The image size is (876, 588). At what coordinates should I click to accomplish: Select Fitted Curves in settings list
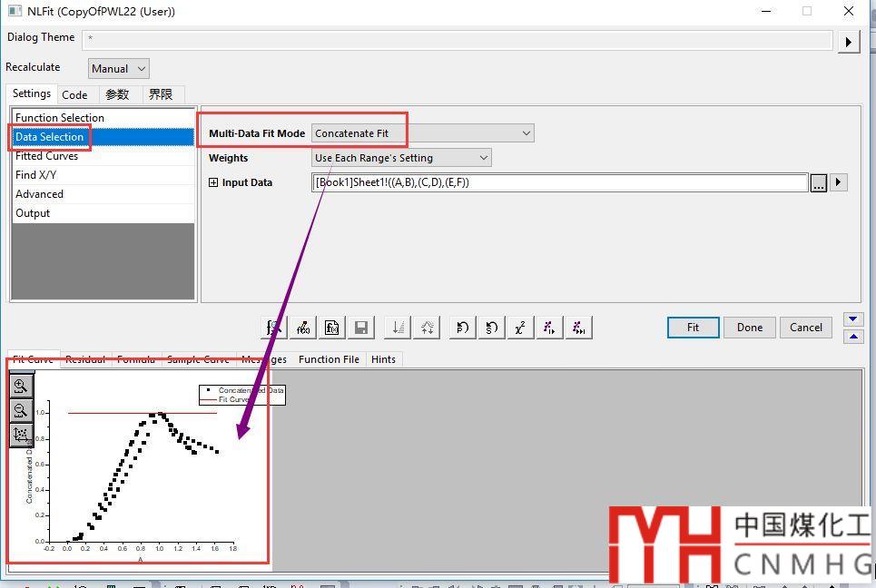(103, 156)
